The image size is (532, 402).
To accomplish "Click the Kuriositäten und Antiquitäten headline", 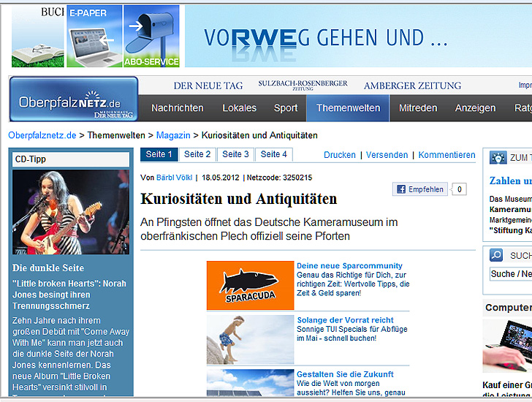I will coord(238,199).
